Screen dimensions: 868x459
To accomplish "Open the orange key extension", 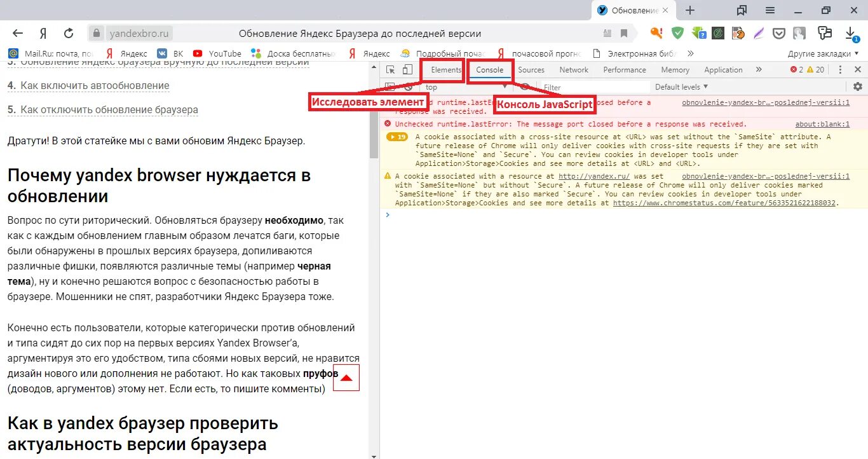I will 657,33.
